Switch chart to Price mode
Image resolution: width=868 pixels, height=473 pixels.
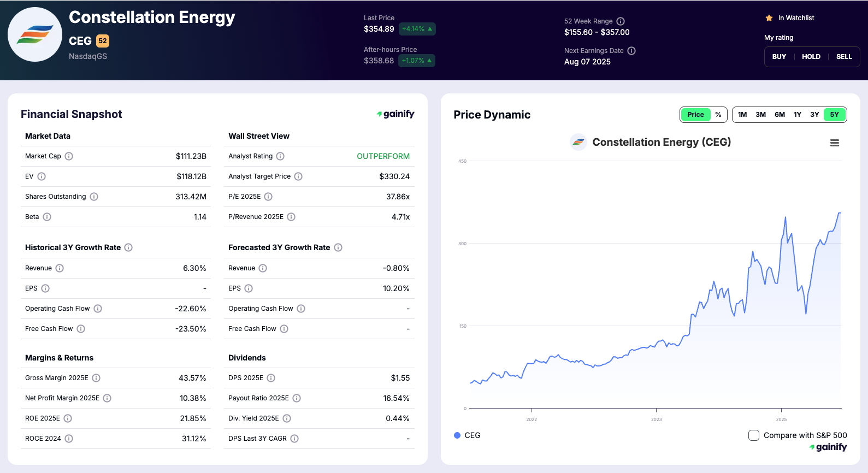point(695,115)
